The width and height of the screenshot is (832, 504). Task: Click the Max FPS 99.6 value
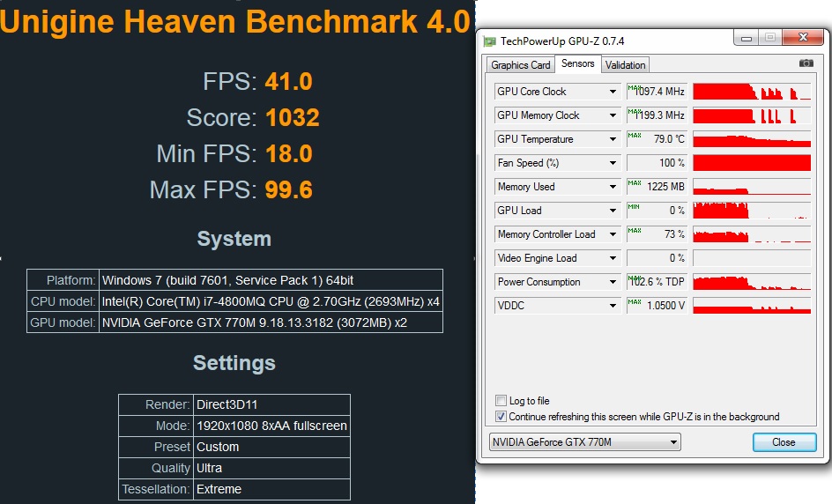coord(289,190)
